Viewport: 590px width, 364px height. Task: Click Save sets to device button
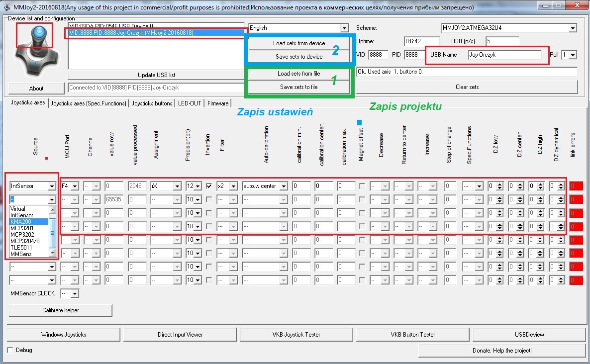(x=299, y=57)
